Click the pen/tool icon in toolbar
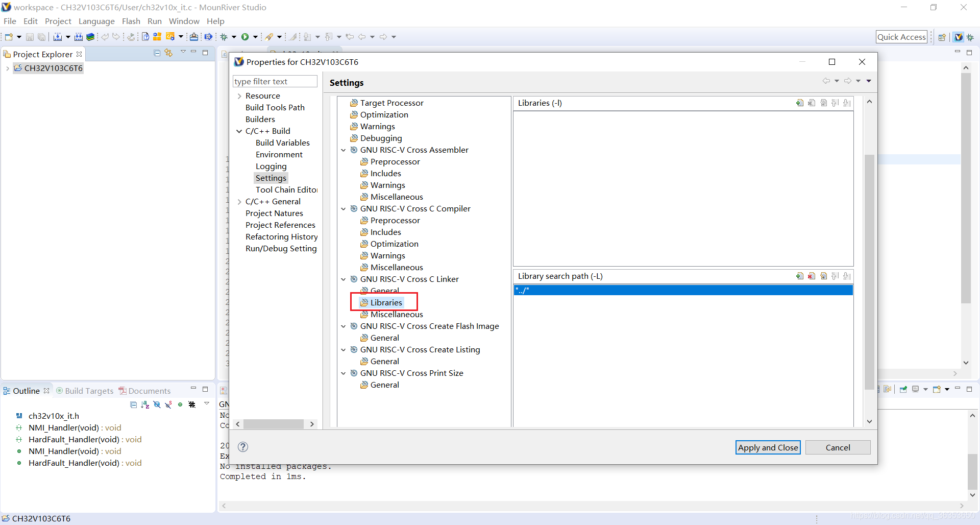Image resolution: width=980 pixels, height=525 pixels. tap(269, 37)
